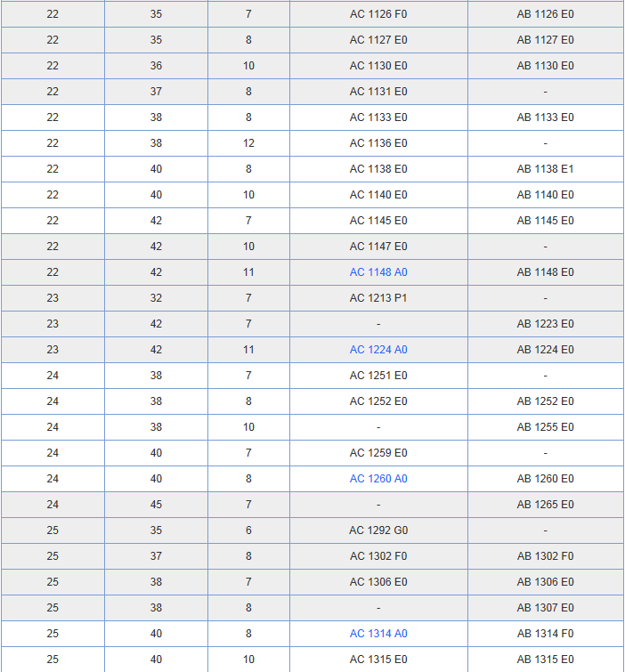Viewport: 625px width, 672px height.
Task: Click the AC 1259 E0 entry
Action: coord(378,453)
